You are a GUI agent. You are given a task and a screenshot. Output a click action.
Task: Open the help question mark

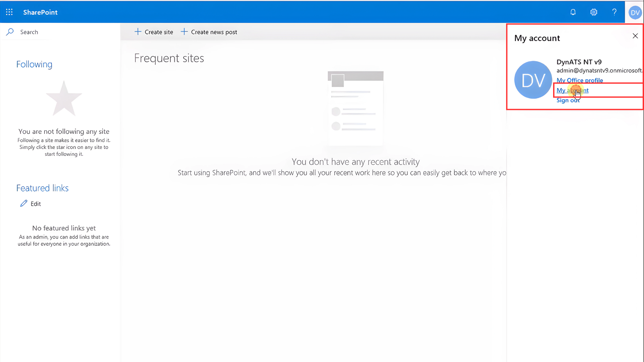[614, 12]
